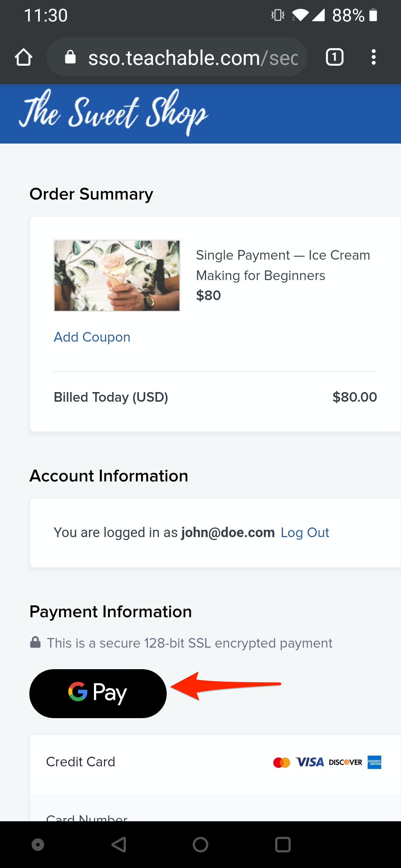Tap the Single Payment course title
401x868 pixels.
pos(283,265)
